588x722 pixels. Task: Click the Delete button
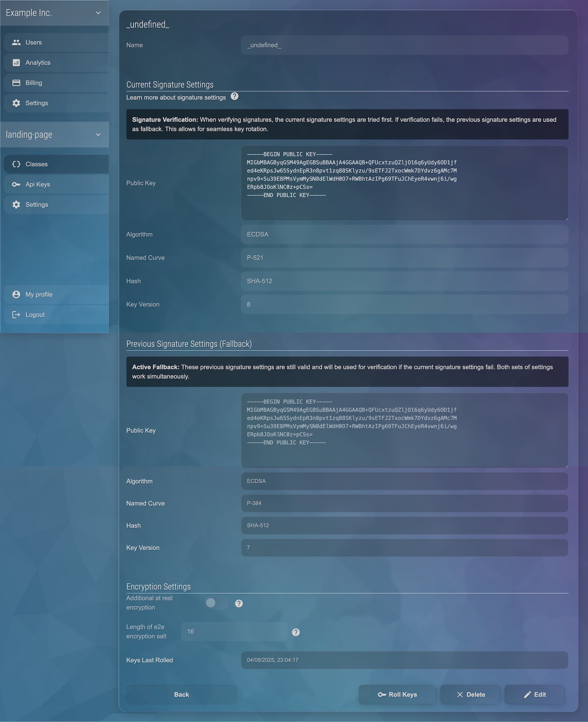click(470, 694)
